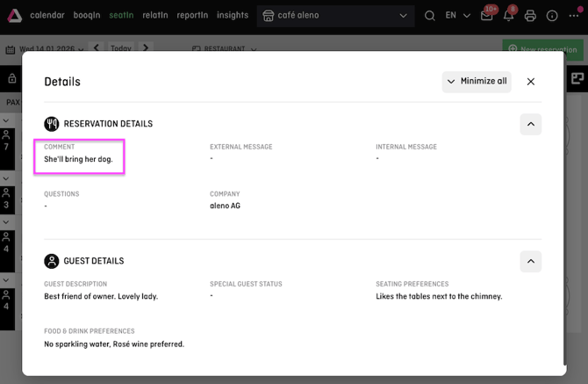Viewport: 588px width, 384px height.
Task: Go to the next day arrow
Action: (145, 49)
